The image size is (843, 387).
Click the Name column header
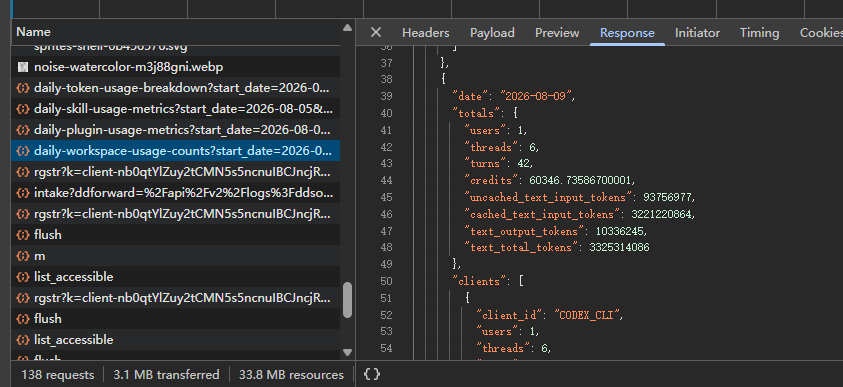click(x=175, y=32)
